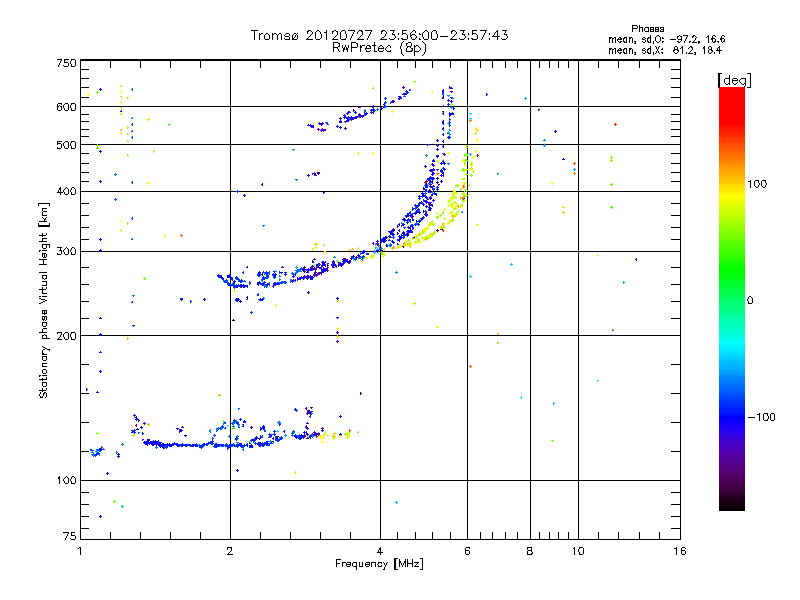The image size is (800, 600).
Task: Click the x-axis tick label '4'
Action: [380, 551]
